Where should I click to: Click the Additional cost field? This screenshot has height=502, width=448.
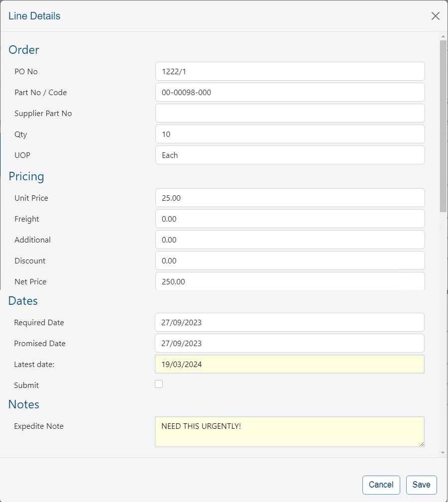[x=290, y=240]
